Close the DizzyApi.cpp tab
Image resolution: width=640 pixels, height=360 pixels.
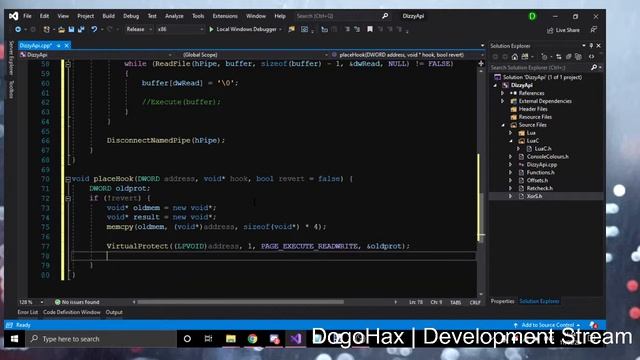[67, 45]
